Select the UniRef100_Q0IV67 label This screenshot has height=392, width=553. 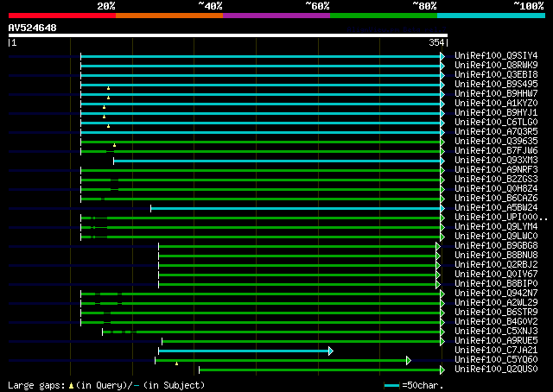[496, 275]
